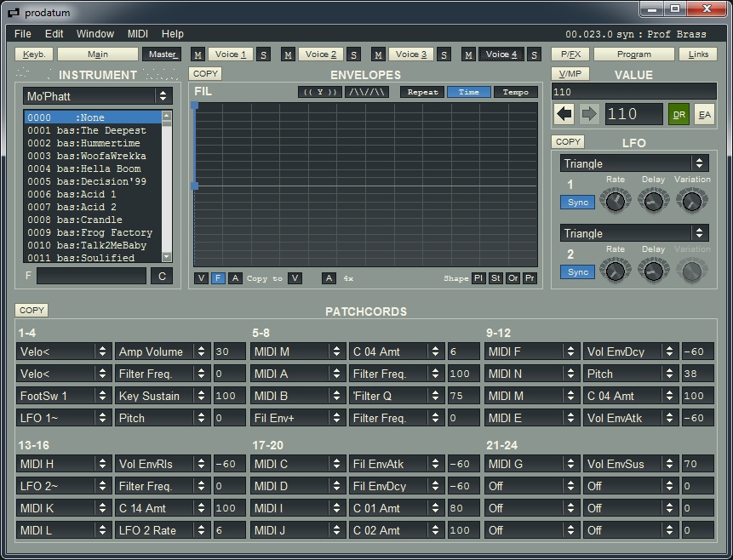The height and width of the screenshot is (560, 733).
Task: Choose the Pr shape button
Action: 530,278
